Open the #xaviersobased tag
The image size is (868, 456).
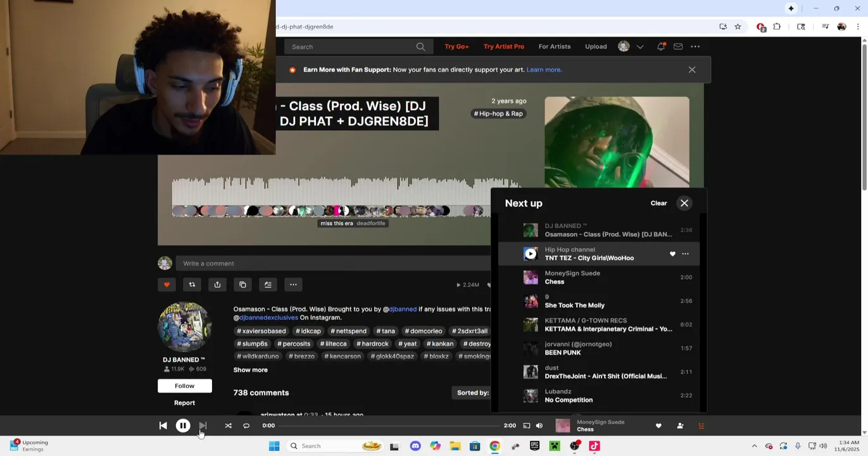click(x=261, y=331)
